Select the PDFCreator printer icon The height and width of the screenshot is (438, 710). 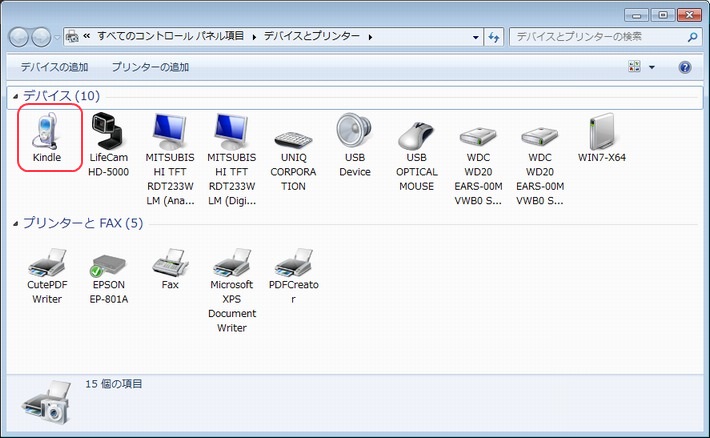coord(293,265)
